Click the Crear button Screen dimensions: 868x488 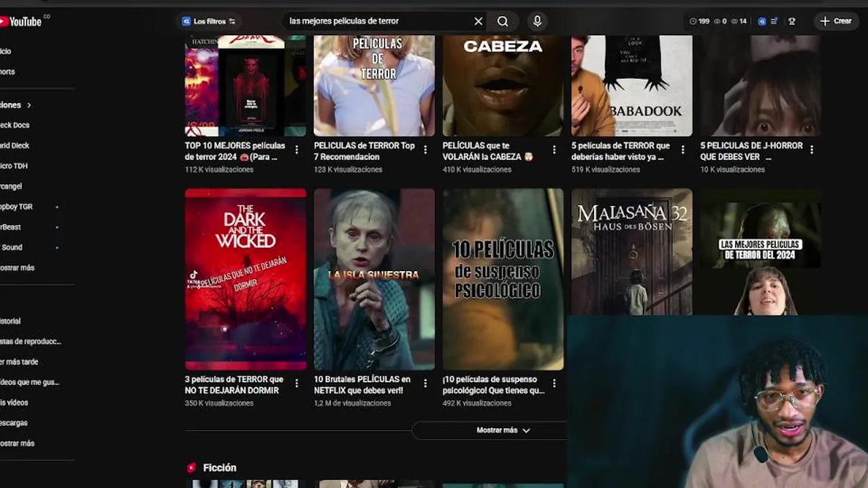(x=835, y=21)
